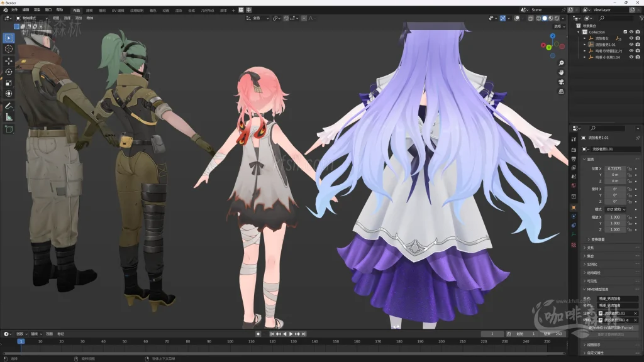Click the add workspace plus button

coord(233,10)
